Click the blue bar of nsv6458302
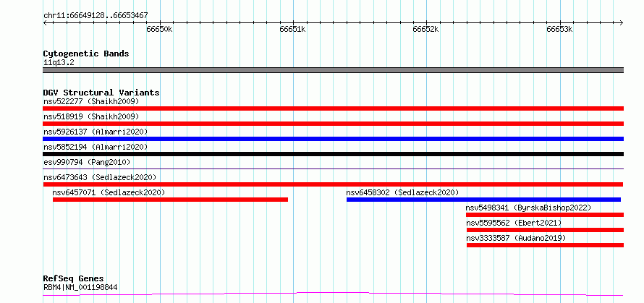 tap(484, 200)
